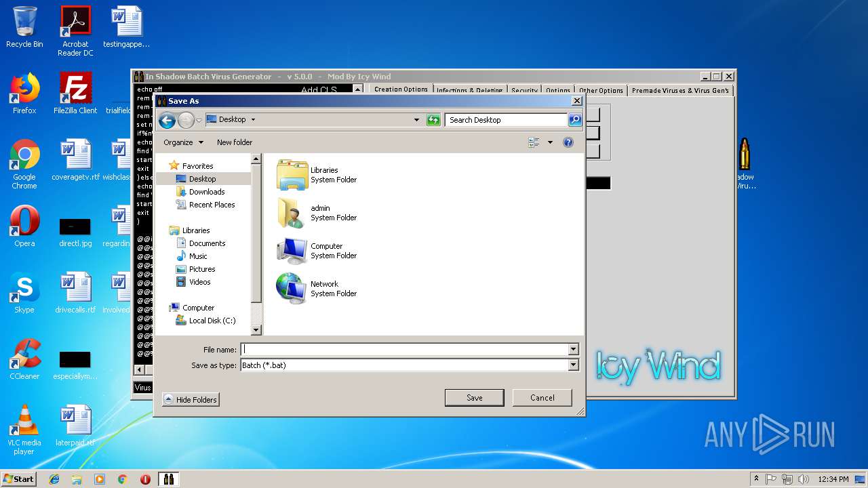
Task: Open the network tray icon
Action: click(787, 479)
